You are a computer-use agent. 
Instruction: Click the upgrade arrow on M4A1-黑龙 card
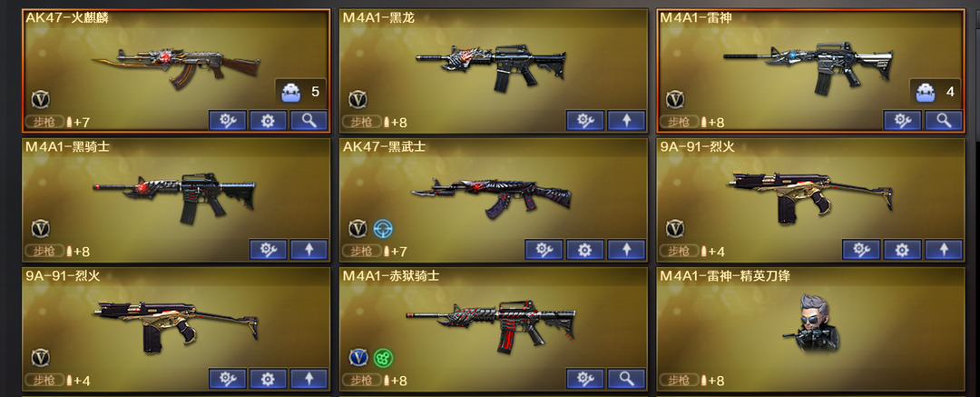click(x=626, y=121)
